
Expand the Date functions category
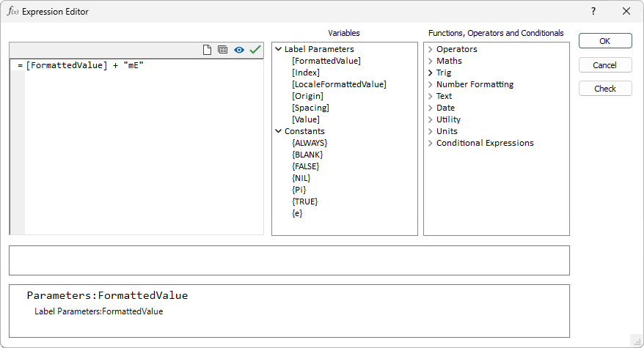point(431,108)
